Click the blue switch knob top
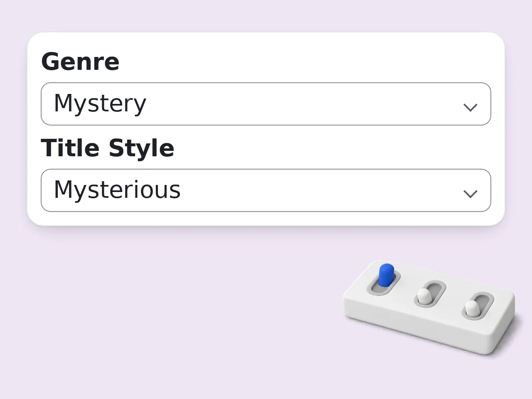 click(x=387, y=268)
